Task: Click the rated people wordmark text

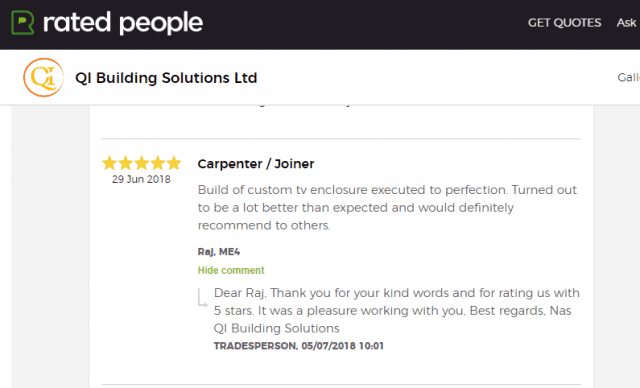Action: (x=123, y=23)
